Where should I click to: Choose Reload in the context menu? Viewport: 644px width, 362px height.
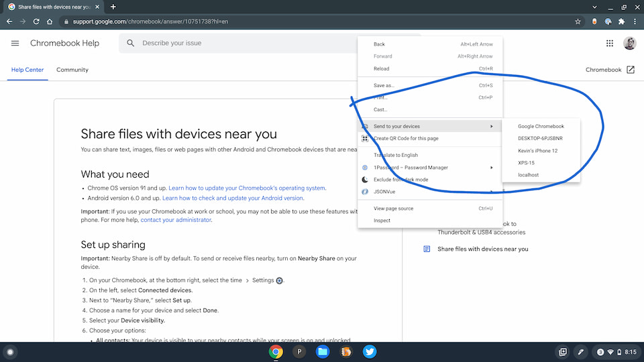pos(430,68)
